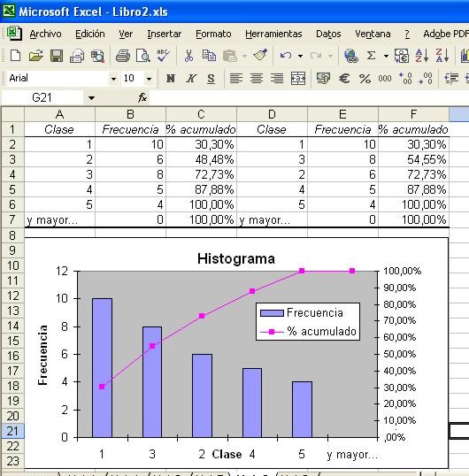This screenshot has width=469, height=476.
Task: Apply the Euro currency format icon
Action: [344, 79]
